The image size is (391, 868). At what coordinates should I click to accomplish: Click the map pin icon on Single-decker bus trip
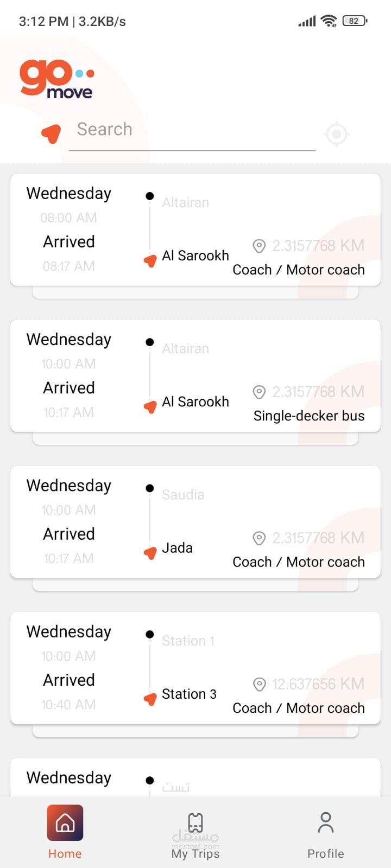260,392
